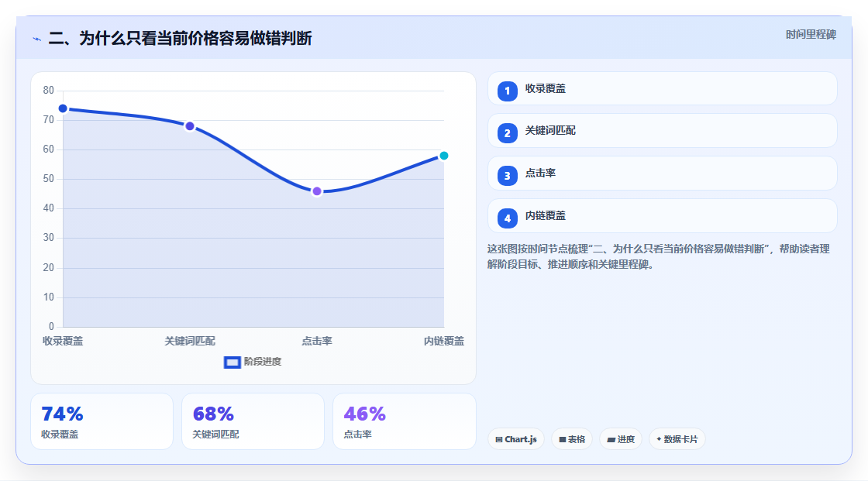The height and width of the screenshot is (481, 868).
Task: Click the icon in the 进度 tag
Action: [x=611, y=439]
